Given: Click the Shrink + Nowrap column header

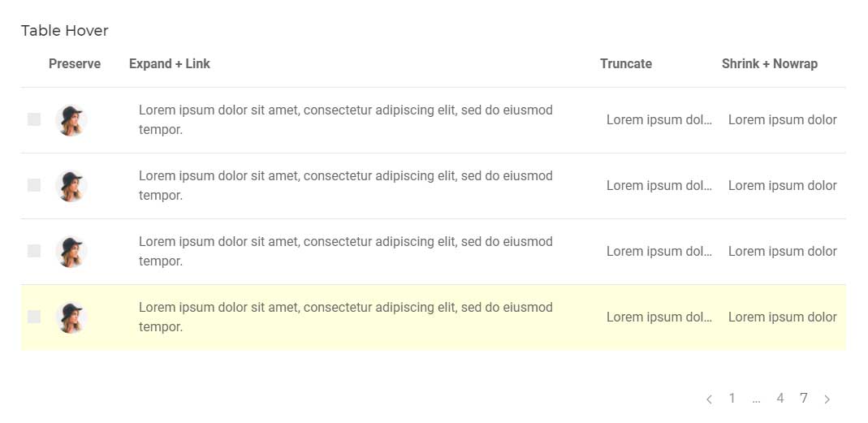Looking at the screenshot, I should click(770, 63).
